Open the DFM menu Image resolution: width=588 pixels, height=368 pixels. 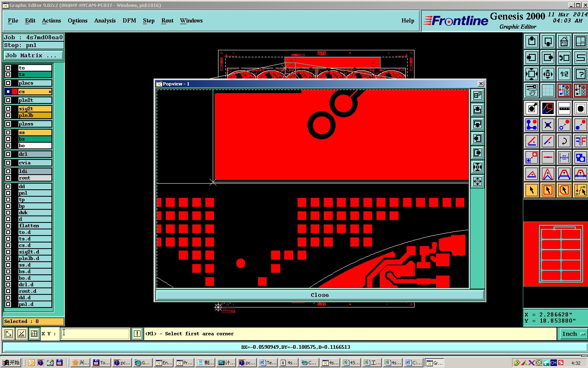[x=129, y=20]
